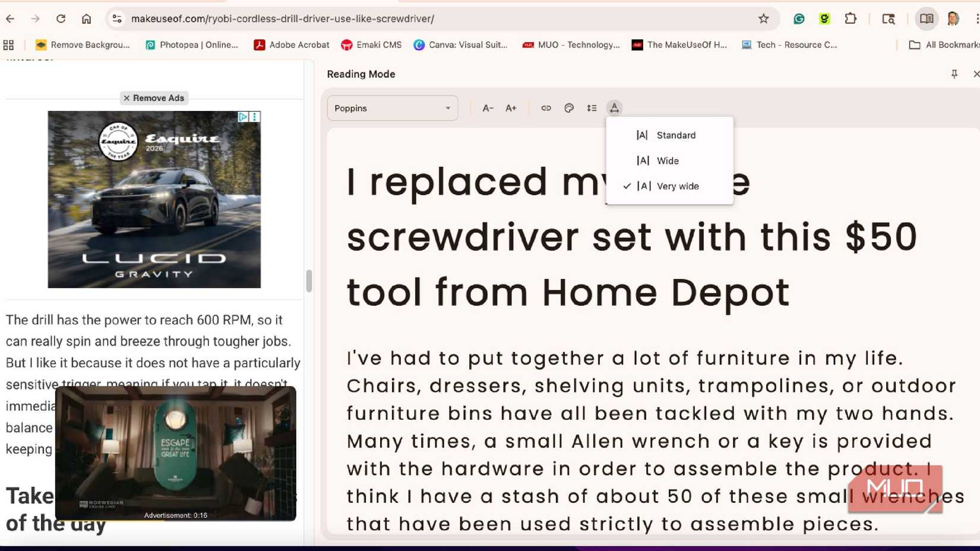Open the search side panel icon

(889, 18)
